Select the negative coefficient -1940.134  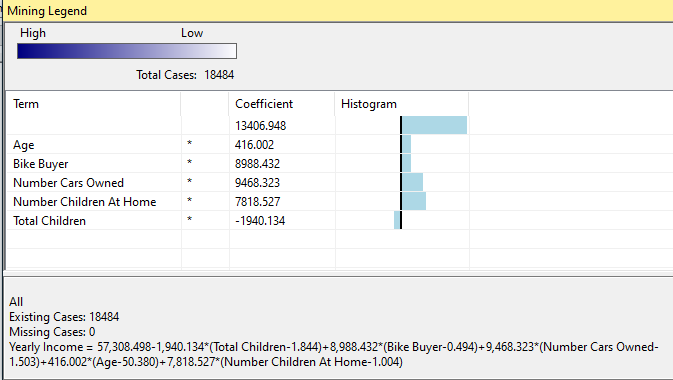260,221
